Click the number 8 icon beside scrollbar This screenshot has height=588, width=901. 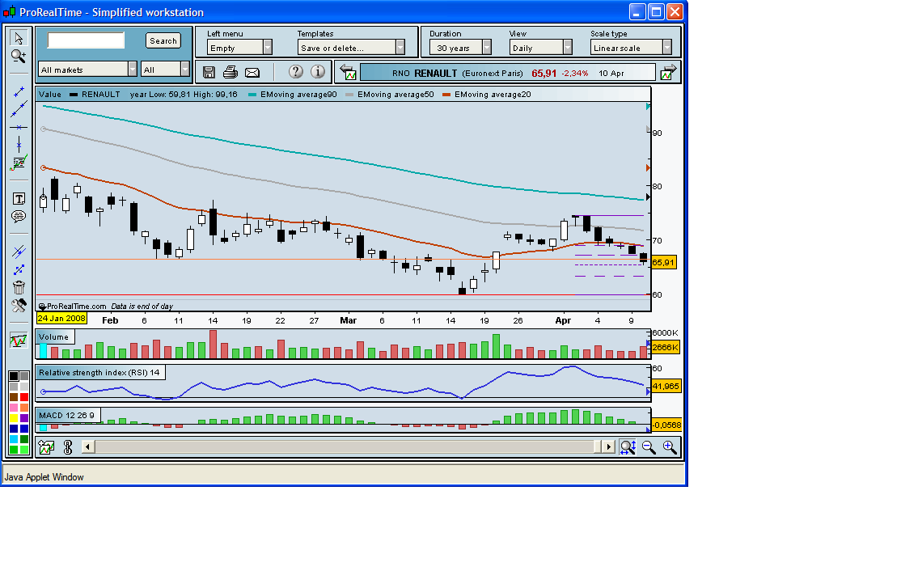click(68, 446)
